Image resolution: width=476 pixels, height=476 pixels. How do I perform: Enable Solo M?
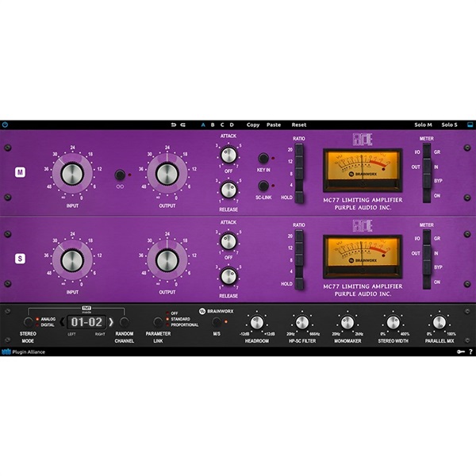click(423, 125)
